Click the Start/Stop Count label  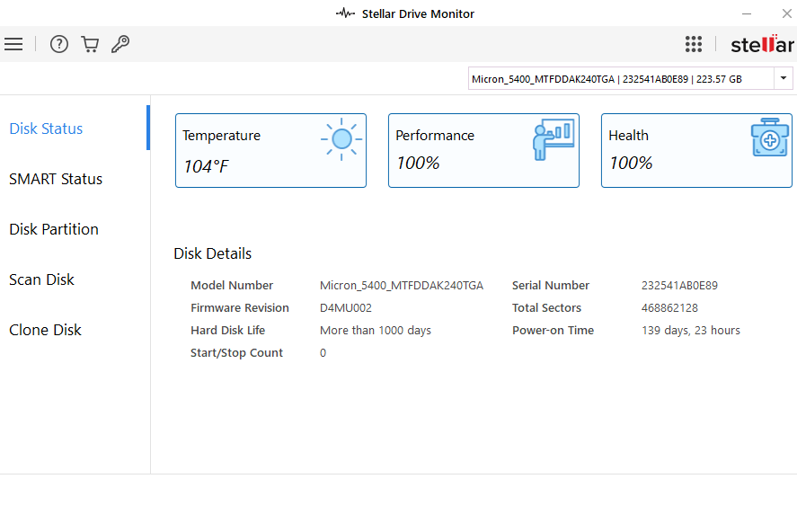point(236,352)
